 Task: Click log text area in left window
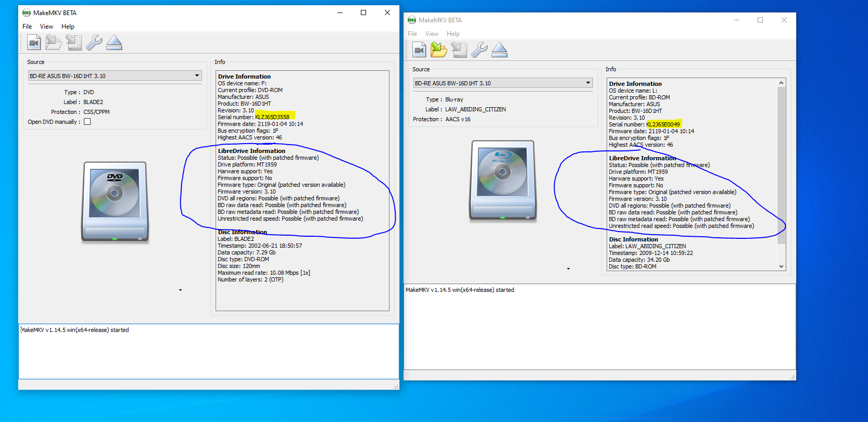pos(209,352)
